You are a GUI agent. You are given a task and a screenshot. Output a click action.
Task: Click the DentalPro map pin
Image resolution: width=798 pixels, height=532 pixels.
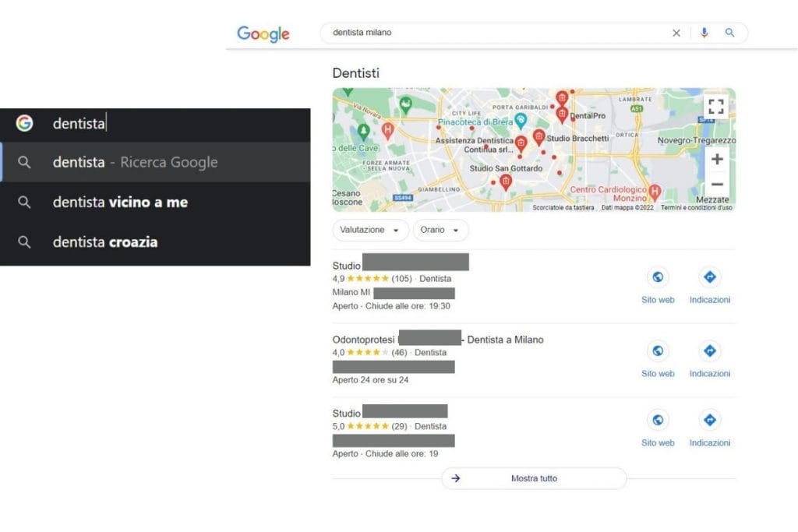tap(562, 114)
